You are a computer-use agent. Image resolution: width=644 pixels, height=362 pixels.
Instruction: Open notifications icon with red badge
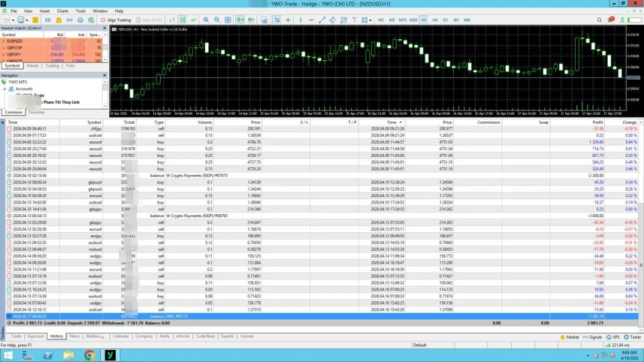611,19
